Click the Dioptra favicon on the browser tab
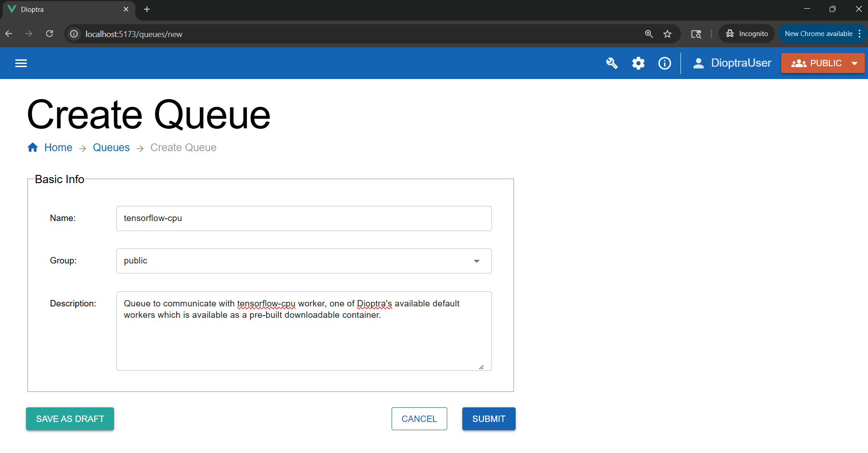 [x=12, y=9]
